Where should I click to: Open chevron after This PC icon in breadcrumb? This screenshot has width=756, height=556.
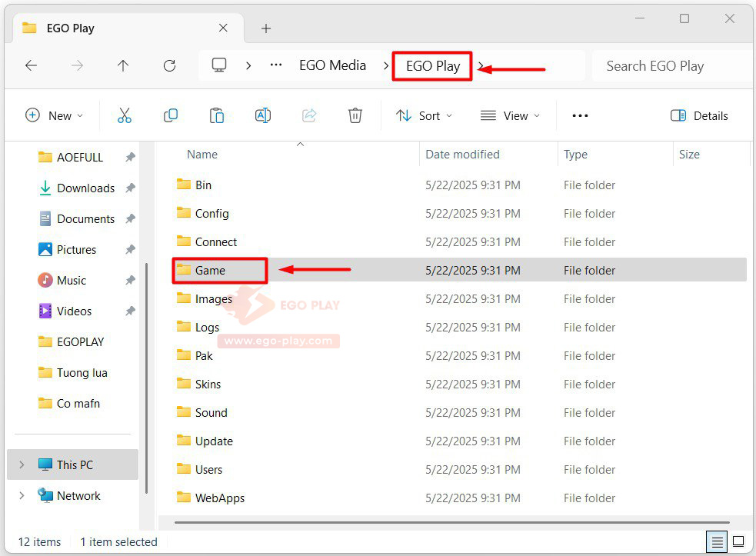point(248,65)
